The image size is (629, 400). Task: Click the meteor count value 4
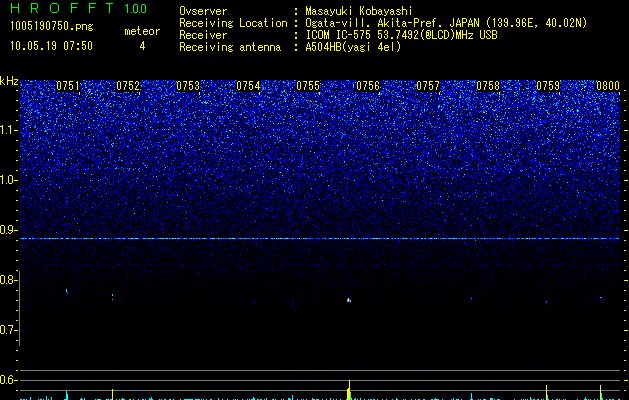[x=142, y=46]
